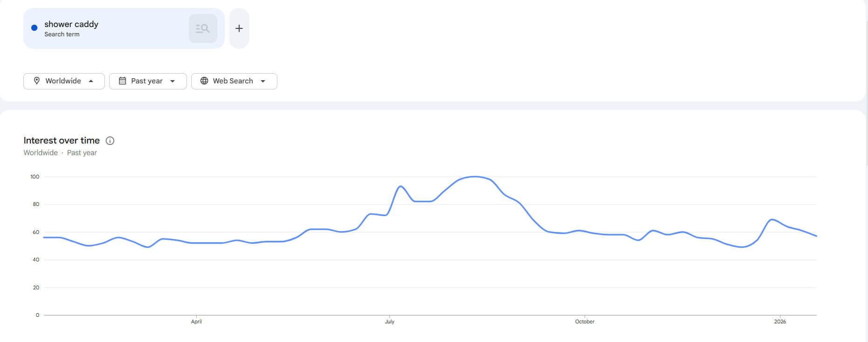Click the July marker on the timeline
868x342 pixels.
[390, 321]
